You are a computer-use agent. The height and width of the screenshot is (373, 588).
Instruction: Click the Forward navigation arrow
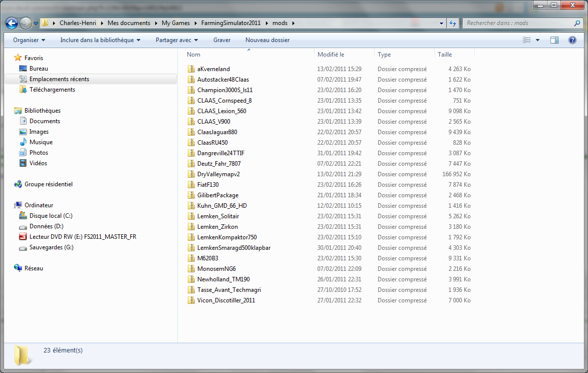click(26, 23)
